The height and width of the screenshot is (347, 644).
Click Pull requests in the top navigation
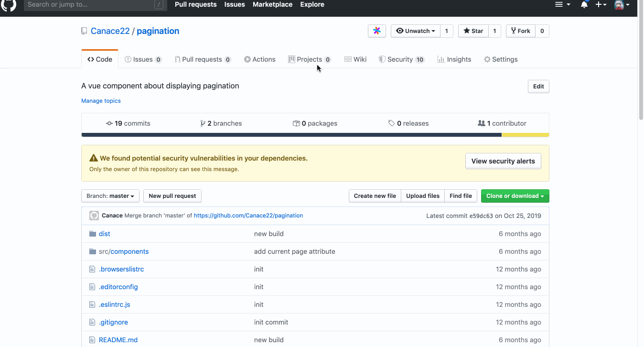196,4
